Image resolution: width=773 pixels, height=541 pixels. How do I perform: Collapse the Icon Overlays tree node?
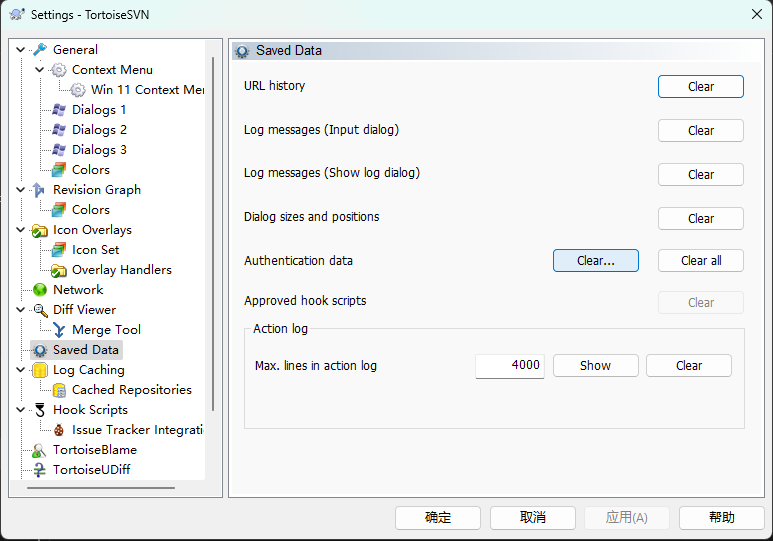coord(21,230)
